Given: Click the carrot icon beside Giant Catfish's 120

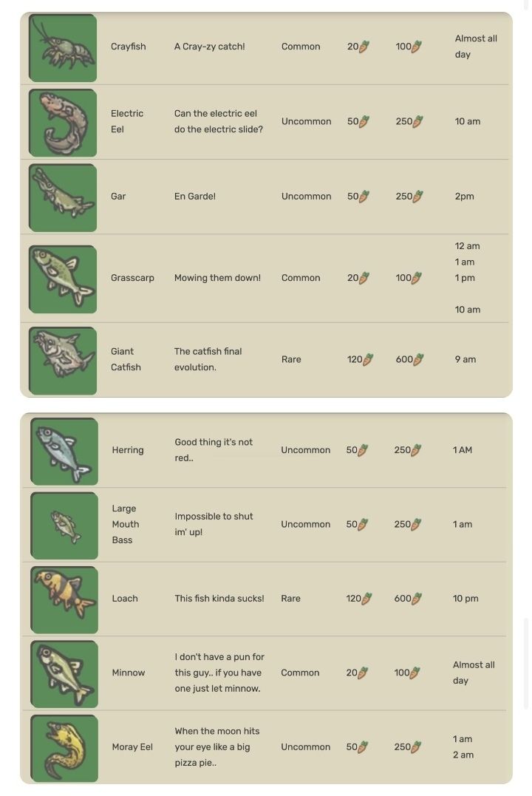Looking at the screenshot, I should click(369, 359).
